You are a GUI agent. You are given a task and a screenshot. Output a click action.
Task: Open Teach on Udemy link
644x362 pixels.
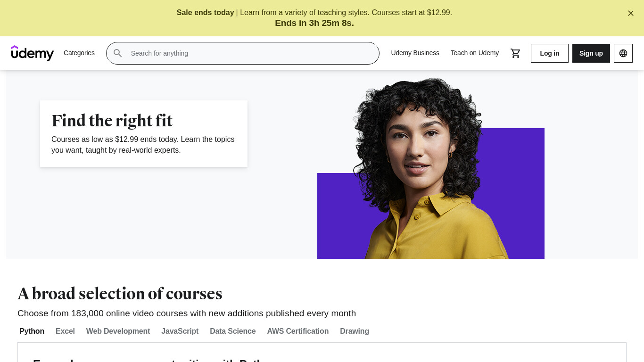coord(474,53)
